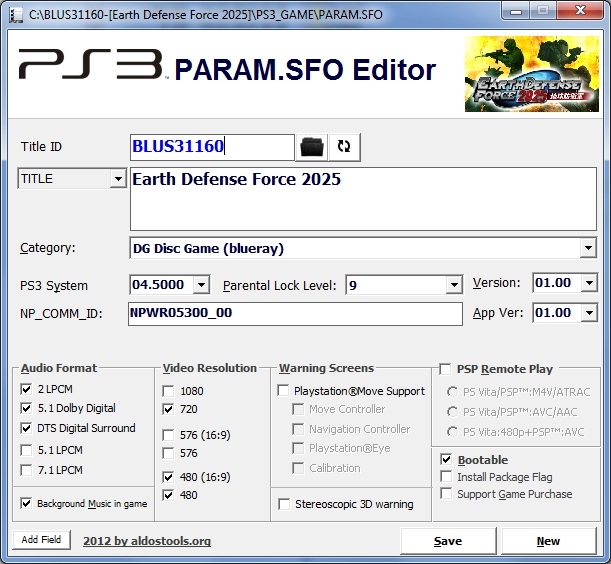Click the Save button

pos(448,541)
